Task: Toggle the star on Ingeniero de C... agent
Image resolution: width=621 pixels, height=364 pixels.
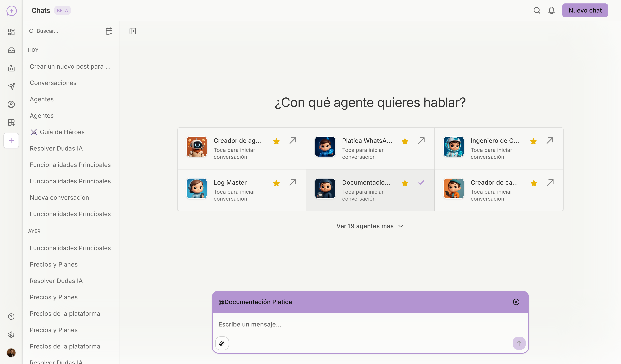Action: click(x=533, y=141)
